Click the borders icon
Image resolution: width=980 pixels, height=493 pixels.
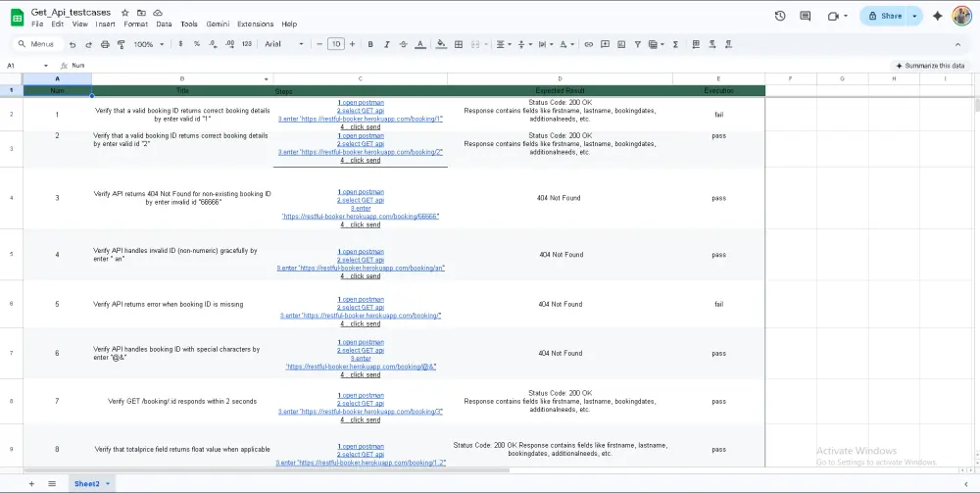tap(459, 44)
